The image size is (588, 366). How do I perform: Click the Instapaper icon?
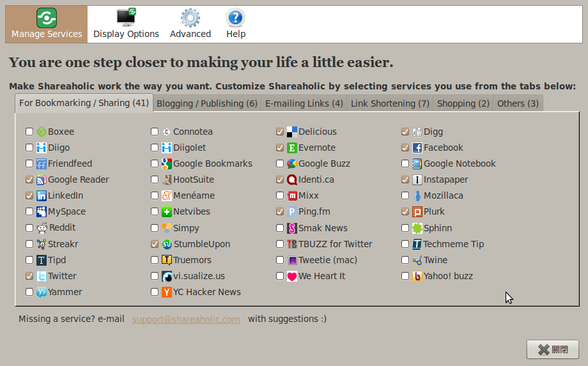[x=417, y=179]
